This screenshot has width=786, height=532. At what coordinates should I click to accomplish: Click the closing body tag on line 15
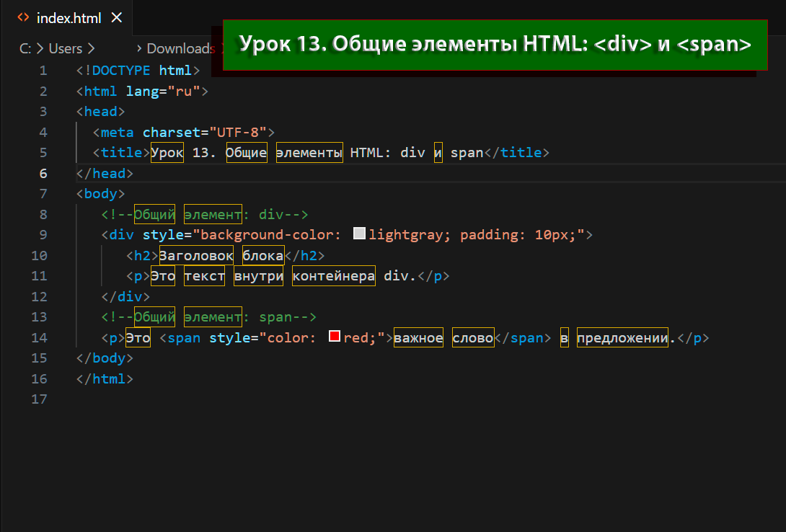point(108,358)
